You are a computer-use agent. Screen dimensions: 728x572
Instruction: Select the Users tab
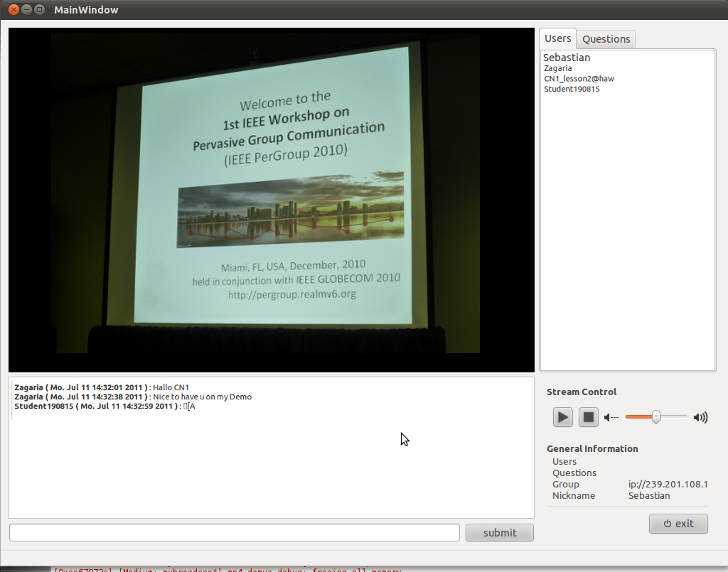[x=557, y=38]
